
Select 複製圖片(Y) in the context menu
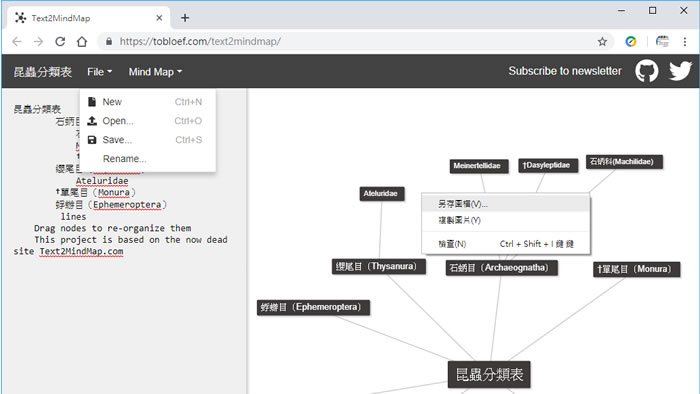506,220
